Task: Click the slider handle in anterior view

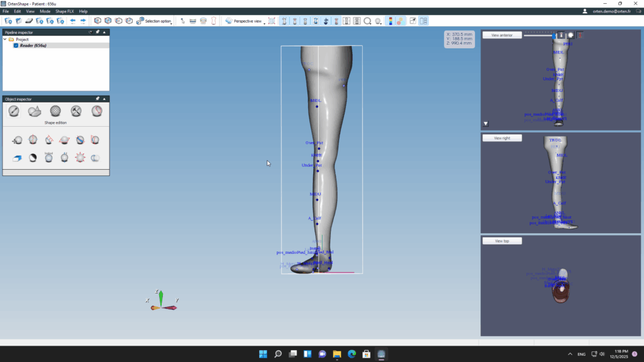Action: [x=554, y=35]
